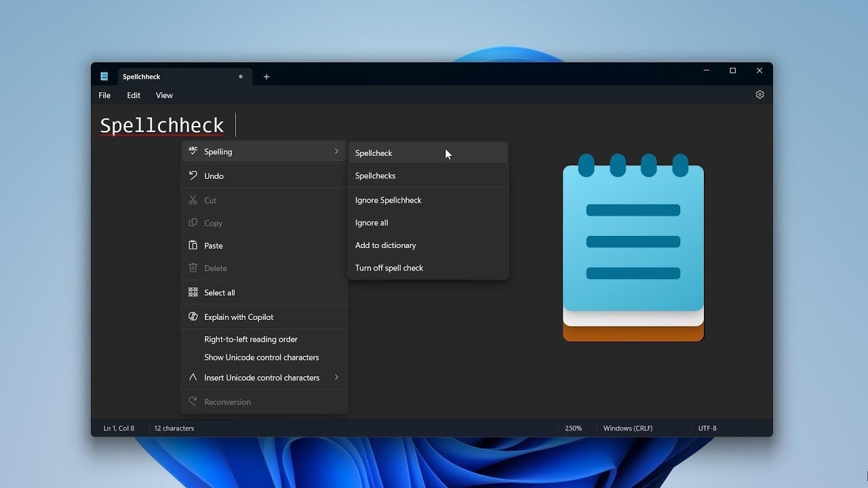Choose the Spellcheck suggestion

click(x=428, y=153)
